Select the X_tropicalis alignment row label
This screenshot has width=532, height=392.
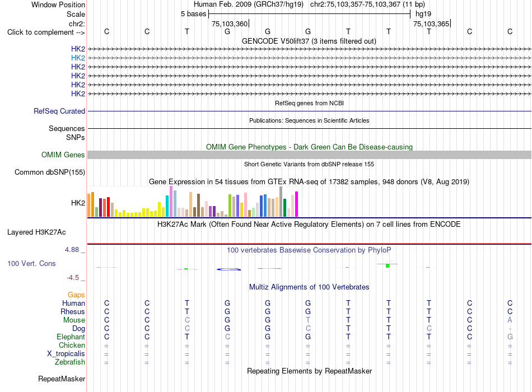pyautogui.click(x=66, y=354)
